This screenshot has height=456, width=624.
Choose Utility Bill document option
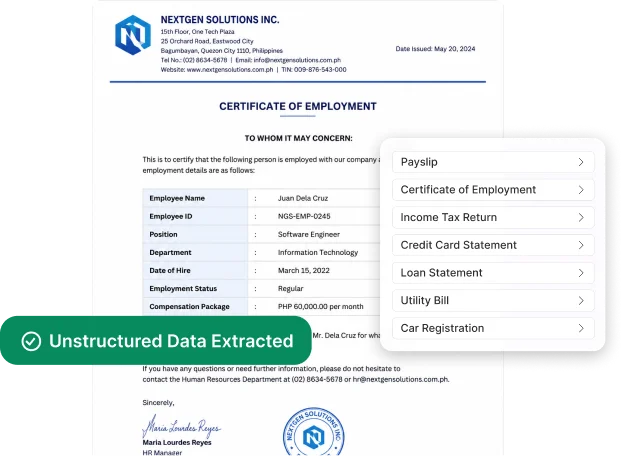pyautogui.click(x=493, y=300)
